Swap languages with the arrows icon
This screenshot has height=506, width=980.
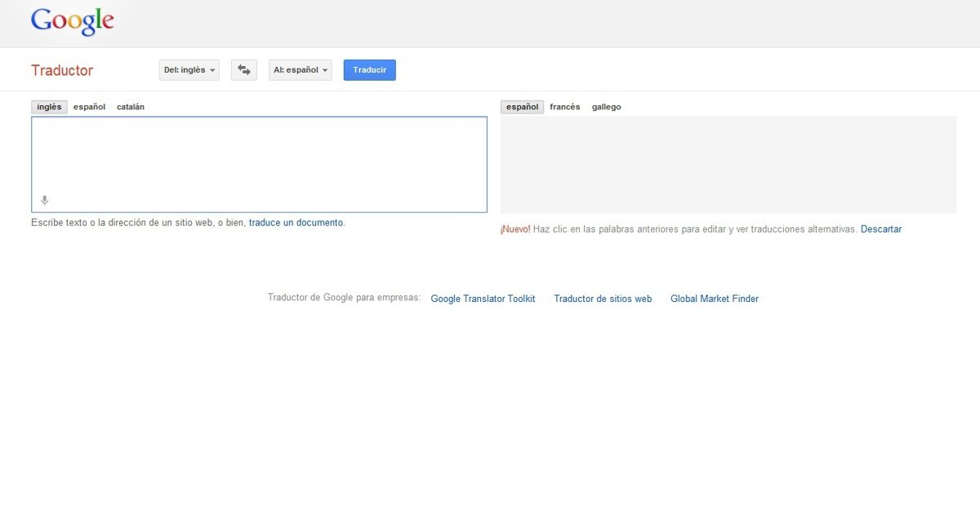click(244, 70)
